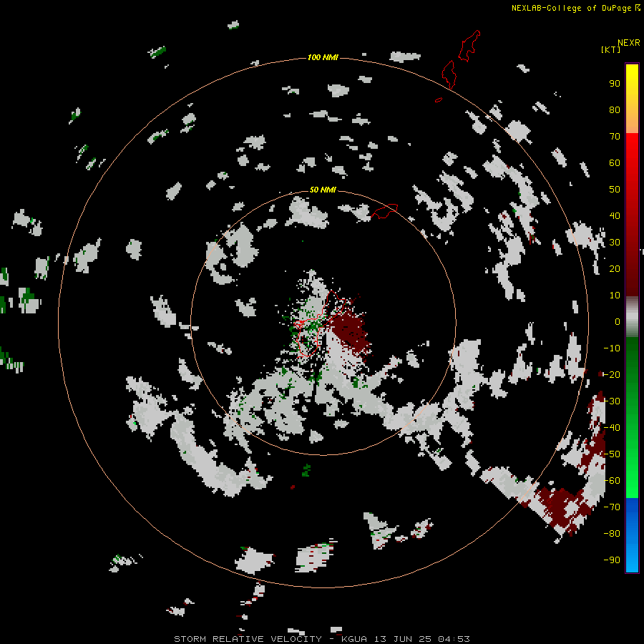The width and height of the screenshot is (644, 644).
Task: Click the NEXR label above the scale
Action: point(629,43)
